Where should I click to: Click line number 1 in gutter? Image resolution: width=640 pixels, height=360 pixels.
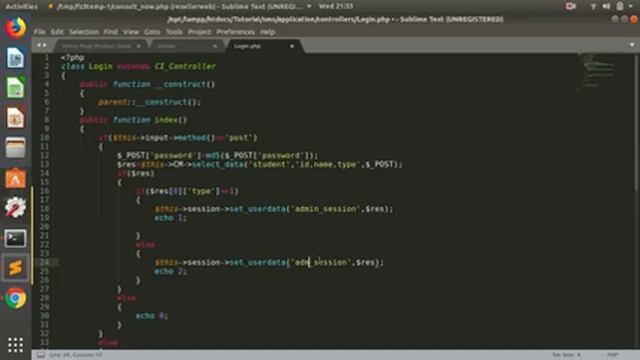[x=47, y=58]
